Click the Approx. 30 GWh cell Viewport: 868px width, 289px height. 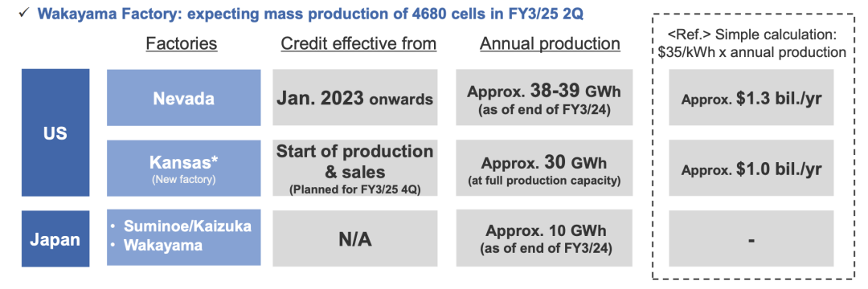click(x=544, y=168)
